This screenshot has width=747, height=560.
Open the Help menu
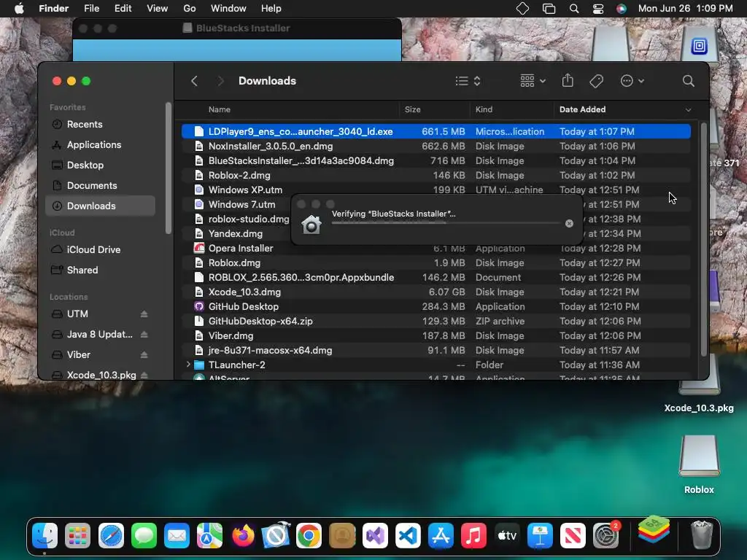point(271,9)
